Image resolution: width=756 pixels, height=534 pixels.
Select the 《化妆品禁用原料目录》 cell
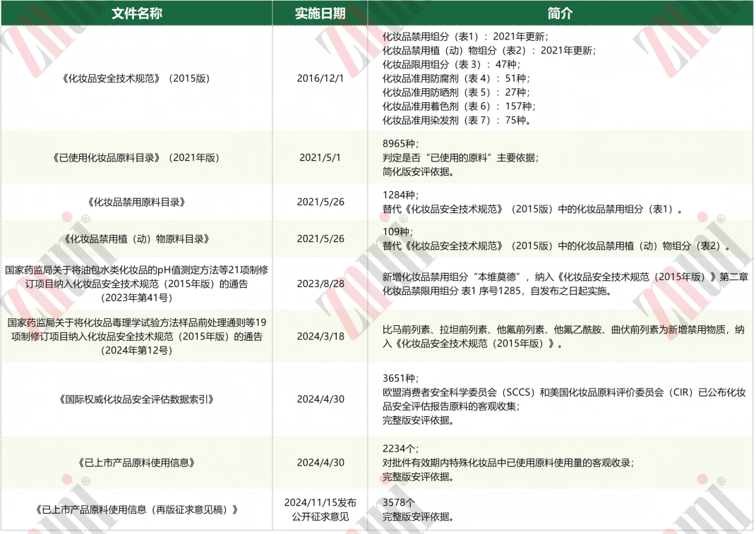[136, 202]
